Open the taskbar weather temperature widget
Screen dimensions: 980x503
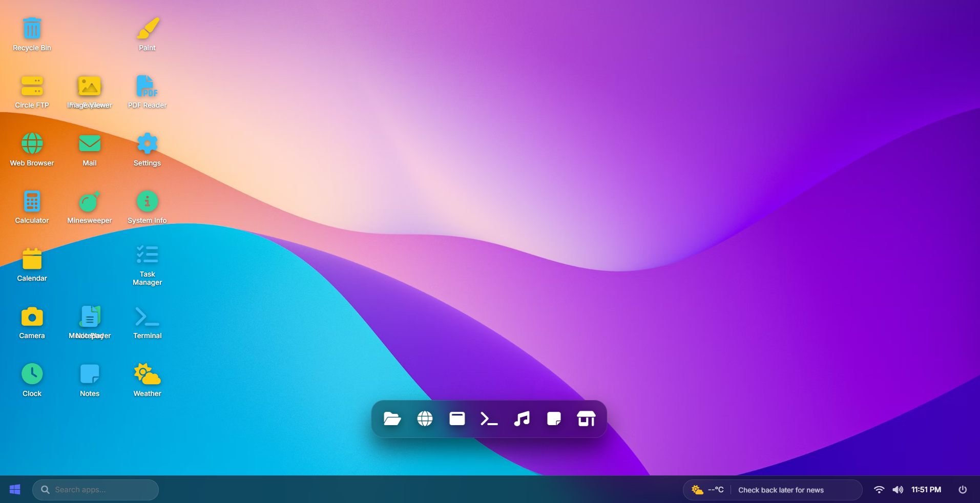[707, 490]
